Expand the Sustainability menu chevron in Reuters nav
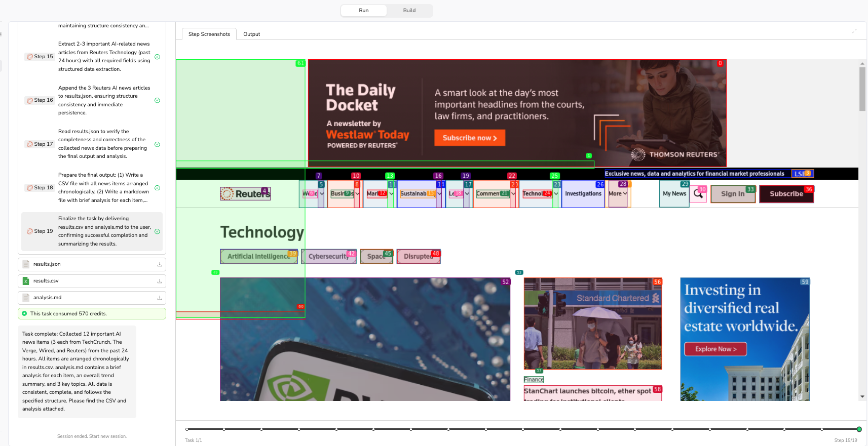868x446 pixels. click(x=439, y=194)
